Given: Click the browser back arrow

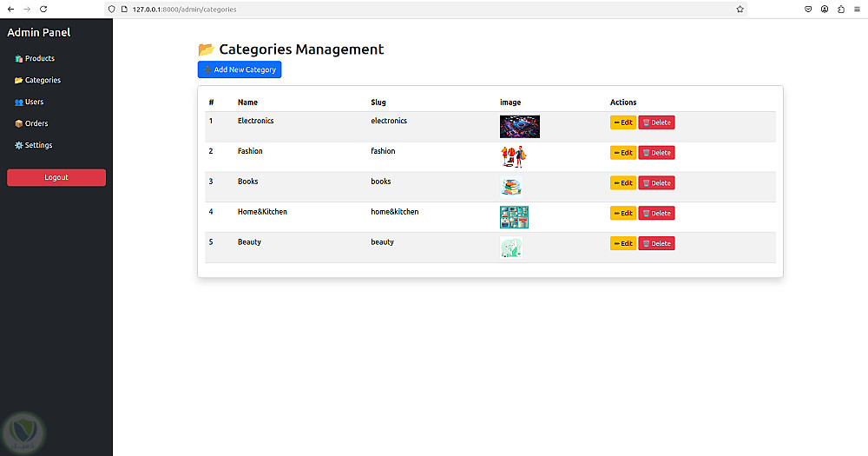Looking at the screenshot, I should [x=10, y=9].
